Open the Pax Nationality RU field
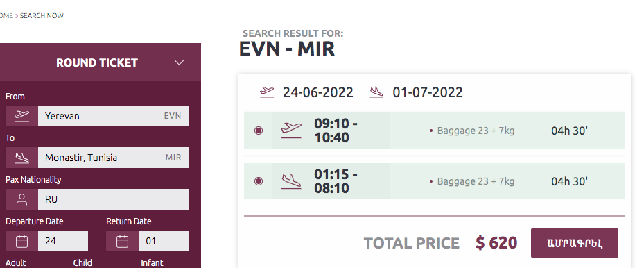644x268 pixels. pyautogui.click(x=114, y=199)
